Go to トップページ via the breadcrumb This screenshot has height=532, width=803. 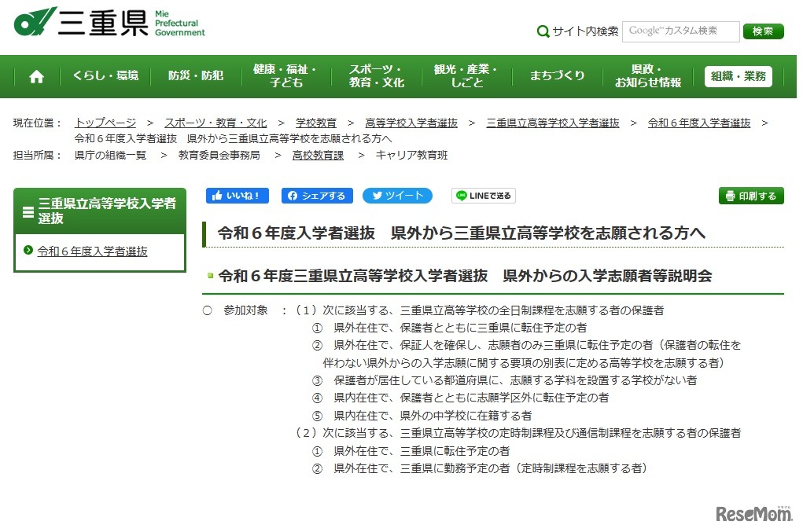[105, 123]
